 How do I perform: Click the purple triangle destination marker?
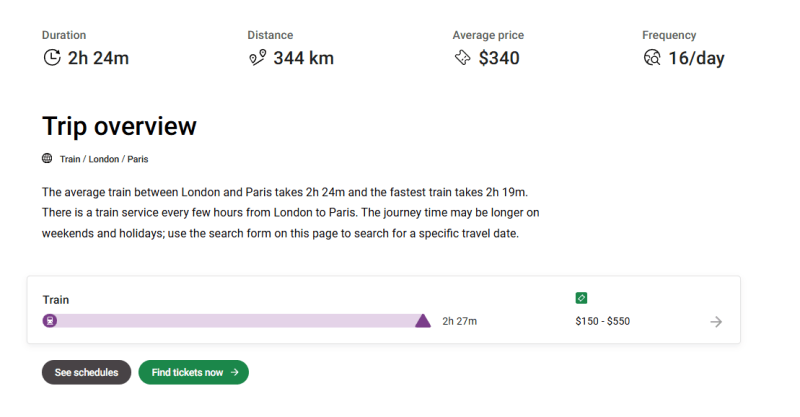(422, 321)
